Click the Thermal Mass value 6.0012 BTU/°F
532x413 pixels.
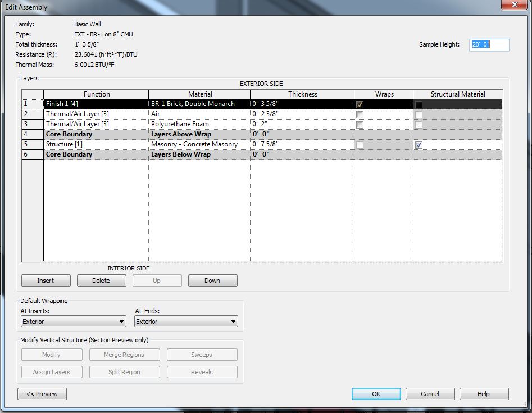coord(94,65)
